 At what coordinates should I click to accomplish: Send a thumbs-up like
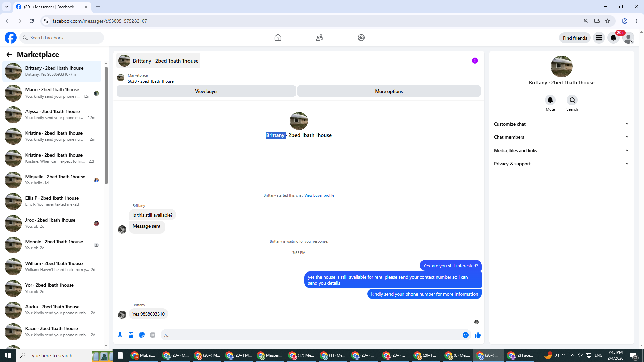[478, 335]
